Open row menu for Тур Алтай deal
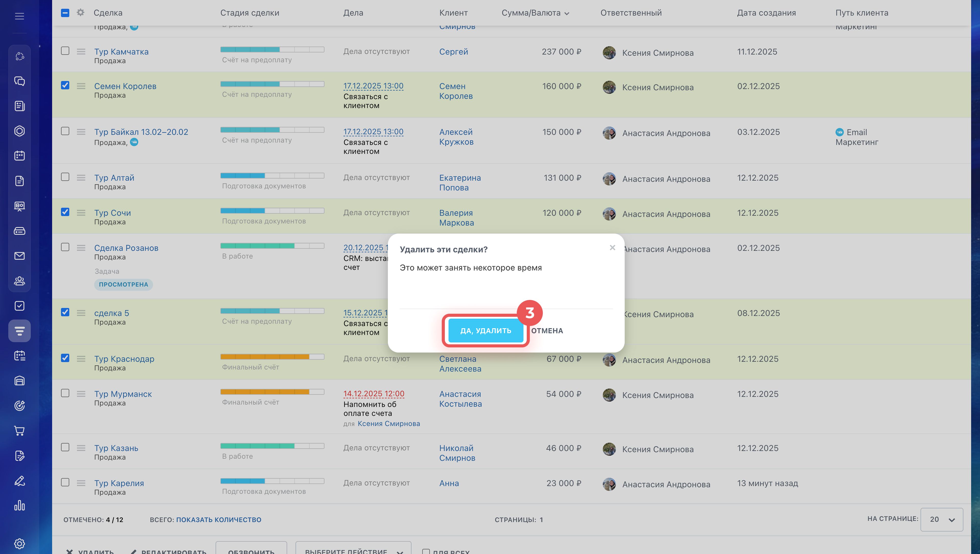This screenshot has height=554, width=980. tap(81, 178)
